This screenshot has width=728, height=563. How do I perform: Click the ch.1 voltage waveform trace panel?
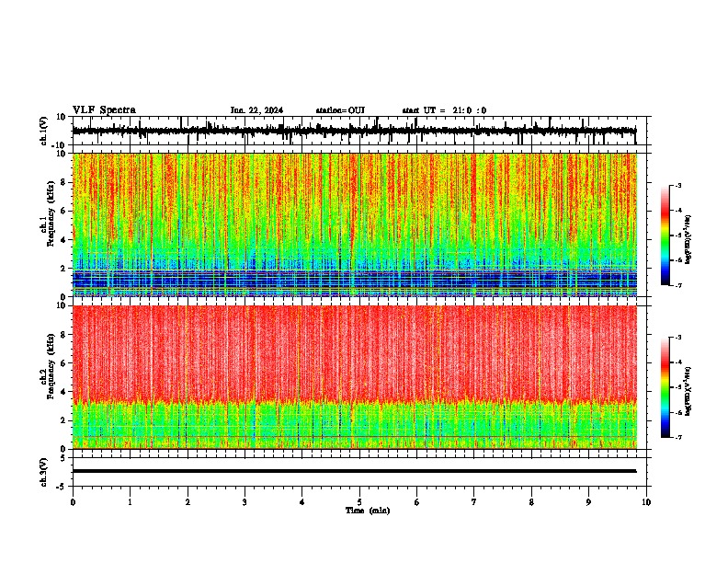pyautogui.click(x=359, y=131)
